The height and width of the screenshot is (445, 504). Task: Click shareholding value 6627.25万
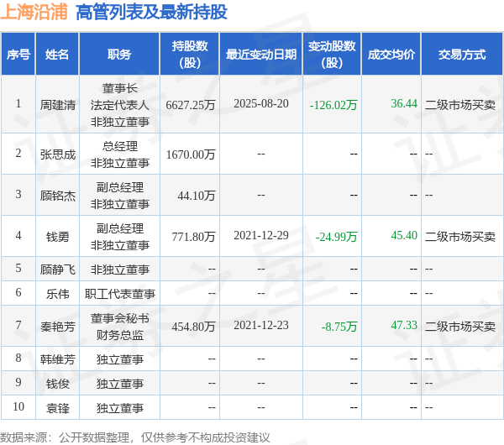191,105
